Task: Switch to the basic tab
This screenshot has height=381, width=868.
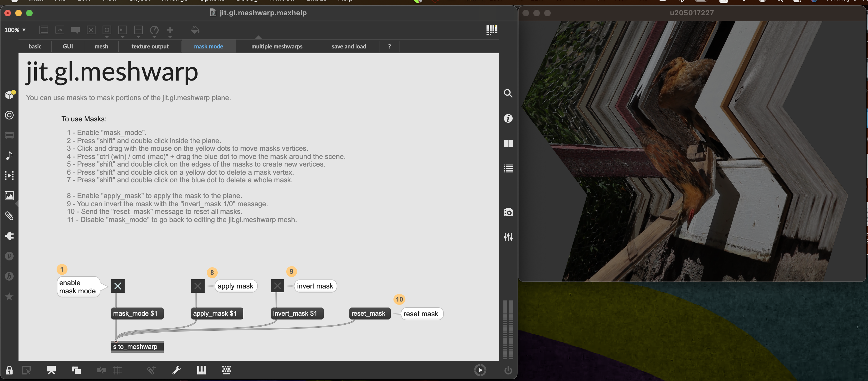Action: [35, 47]
